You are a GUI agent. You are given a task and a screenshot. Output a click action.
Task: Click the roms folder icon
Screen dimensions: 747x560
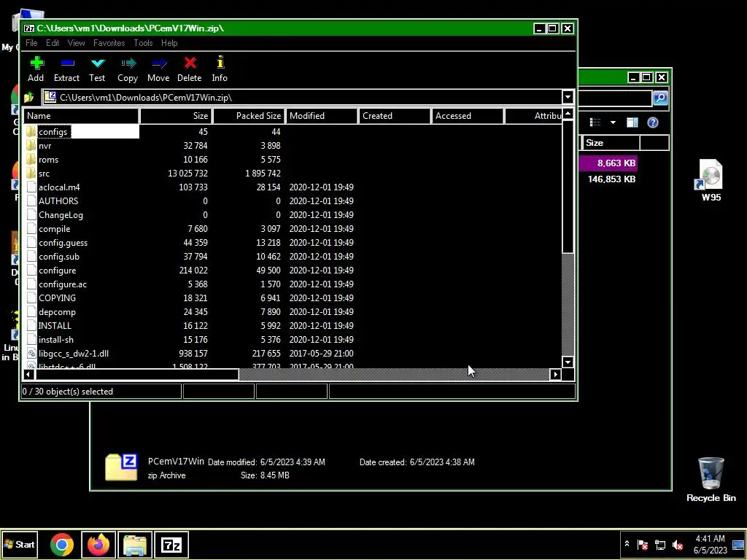(x=31, y=159)
